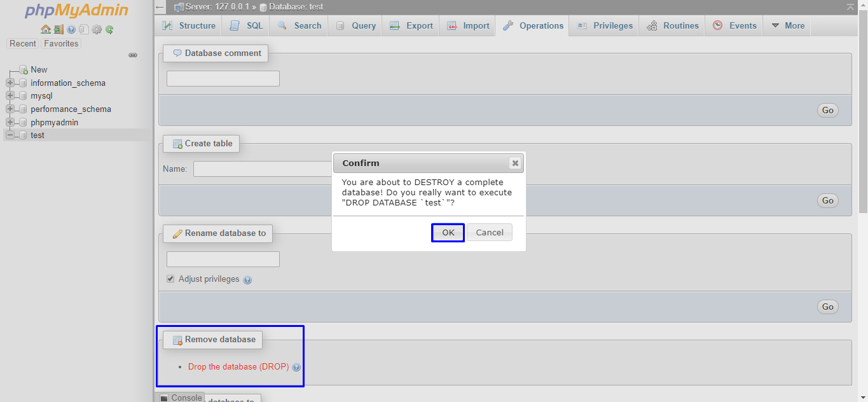Open the Routines tab
Screen dimensions: 868x402
672,25
